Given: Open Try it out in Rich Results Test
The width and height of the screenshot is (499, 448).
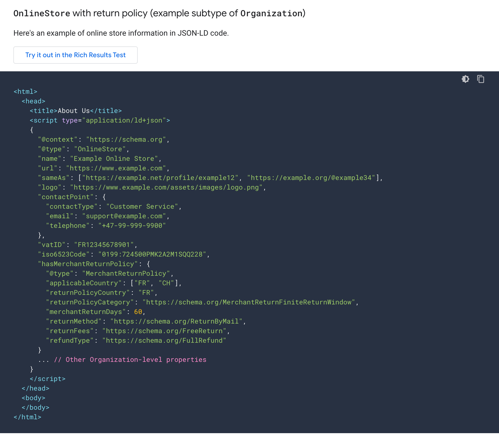Looking at the screenshot, I should click(x=75, y=55).
